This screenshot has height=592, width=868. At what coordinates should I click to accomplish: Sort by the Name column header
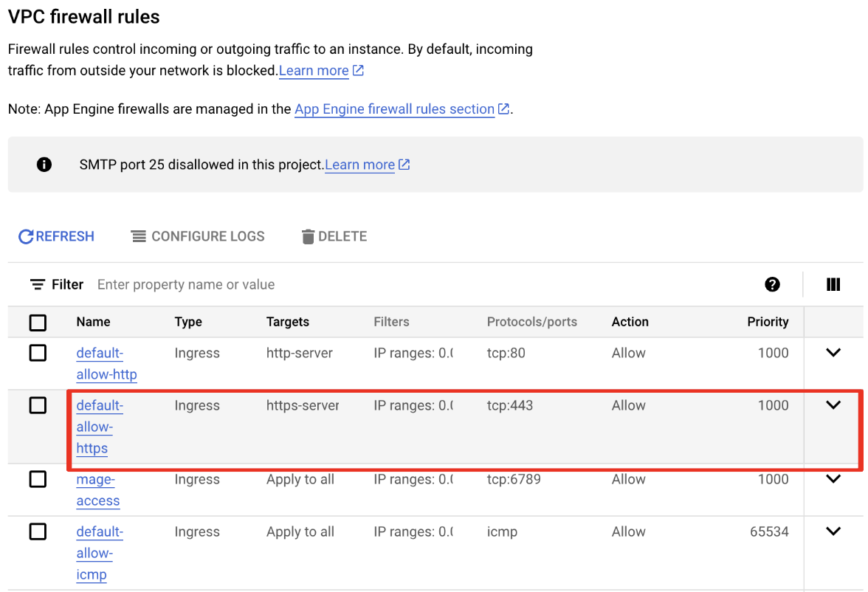pos(93,322)
